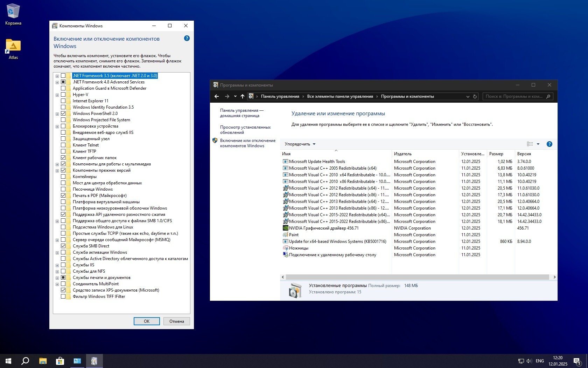Click the up-folder arrow in navigation bar

243,96
